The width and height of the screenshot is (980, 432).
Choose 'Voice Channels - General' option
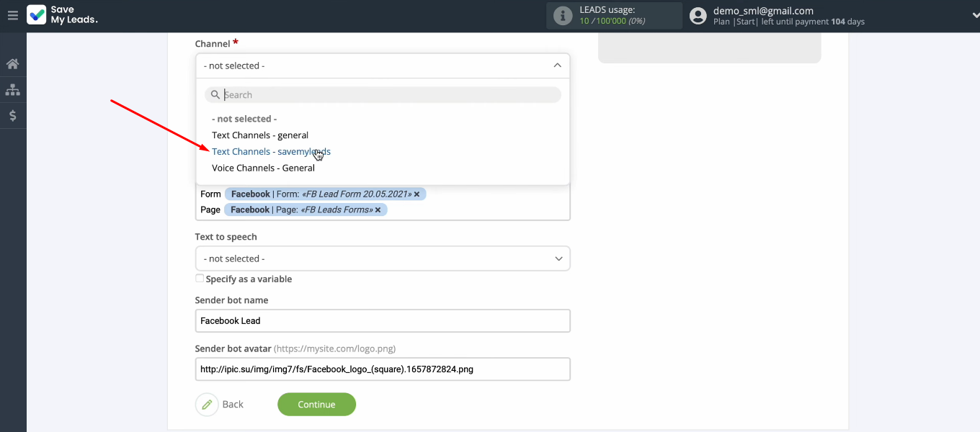point(263,168)
